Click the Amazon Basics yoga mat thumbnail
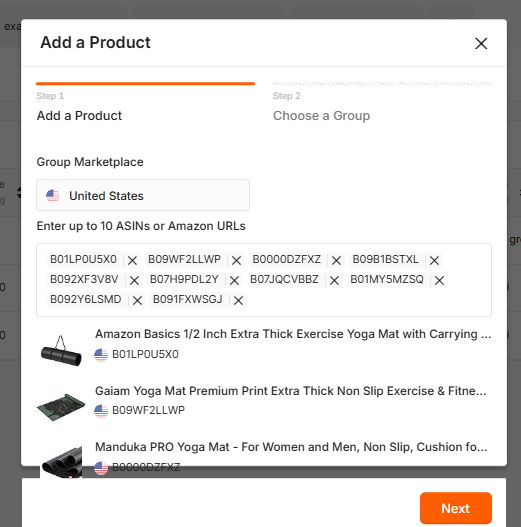The image size is (521, 527). [61, 351]
